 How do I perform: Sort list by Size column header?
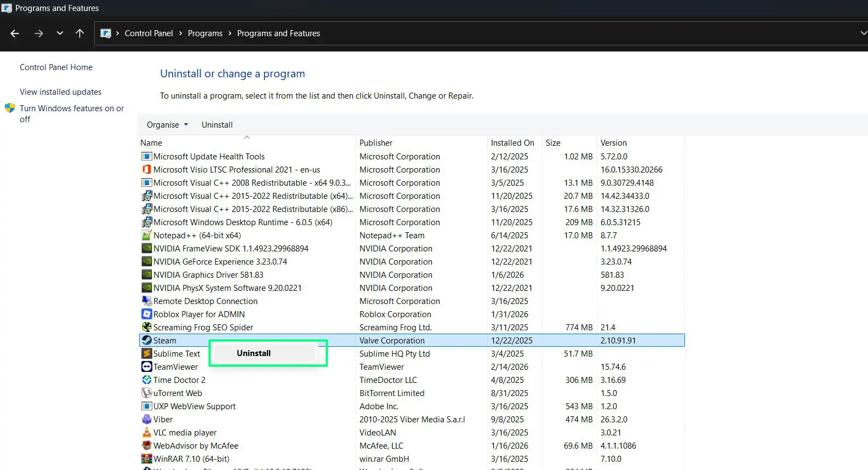tap(569, 142)
